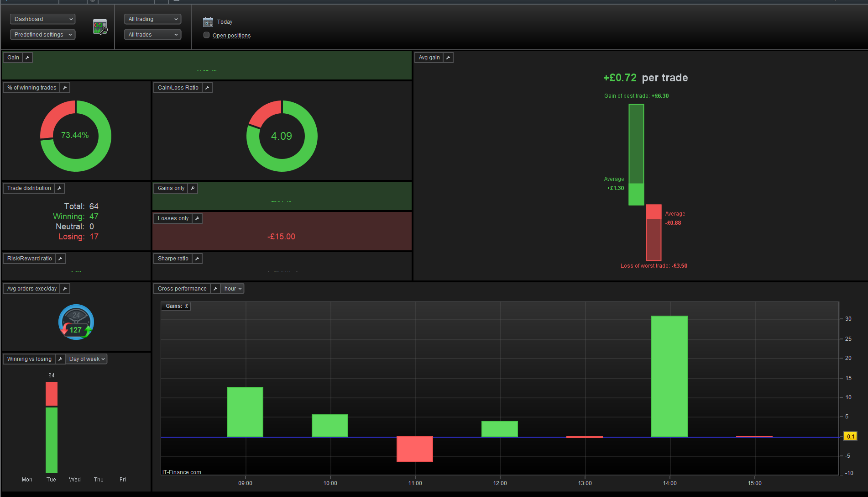868x497 pixels.
Task: Select the -£15.00 losses value
Action: (x=282, y=237)
